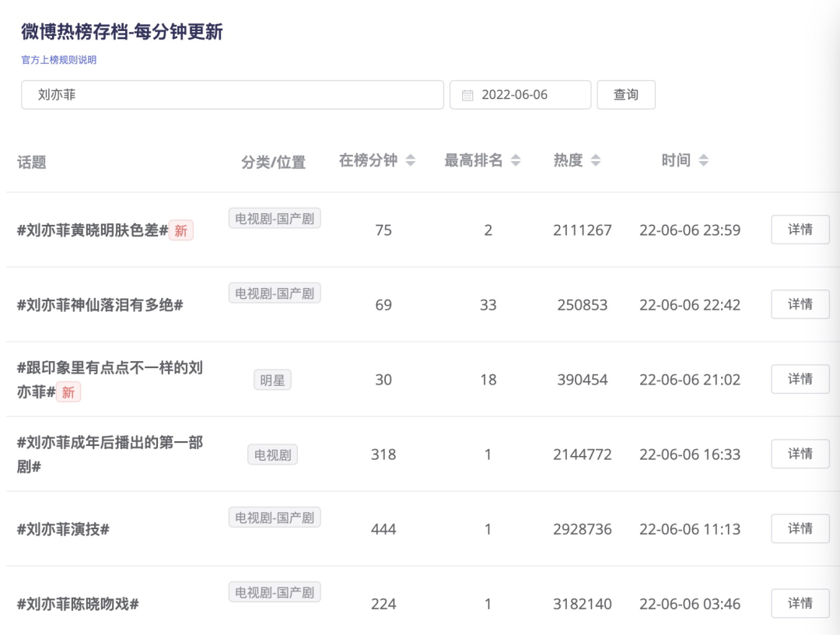Open the date picker showing 2022-06-06

pos(520,95)
